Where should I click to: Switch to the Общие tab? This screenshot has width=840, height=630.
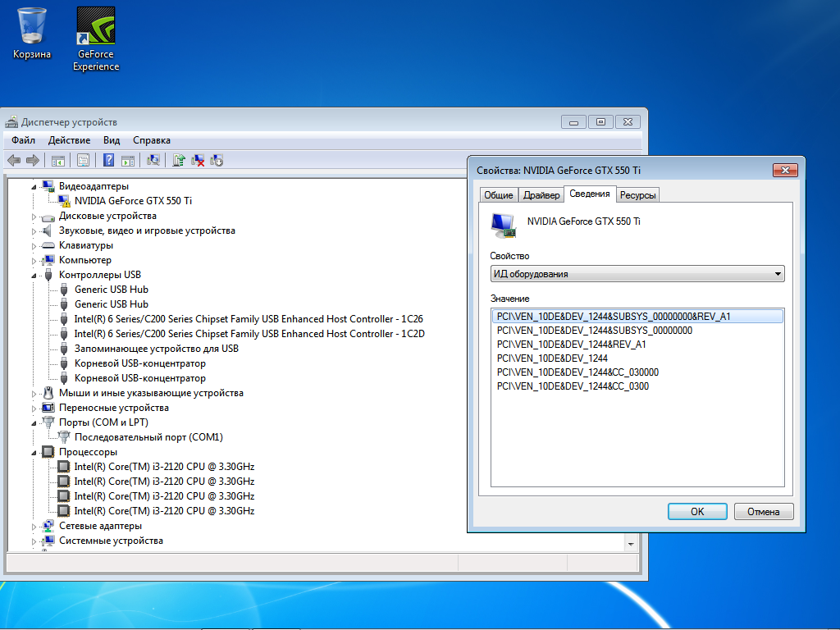pos(499,195)
